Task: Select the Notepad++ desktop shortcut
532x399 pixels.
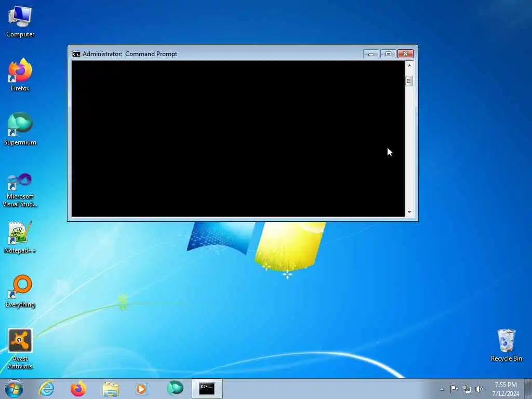Action: coord(20,237)
